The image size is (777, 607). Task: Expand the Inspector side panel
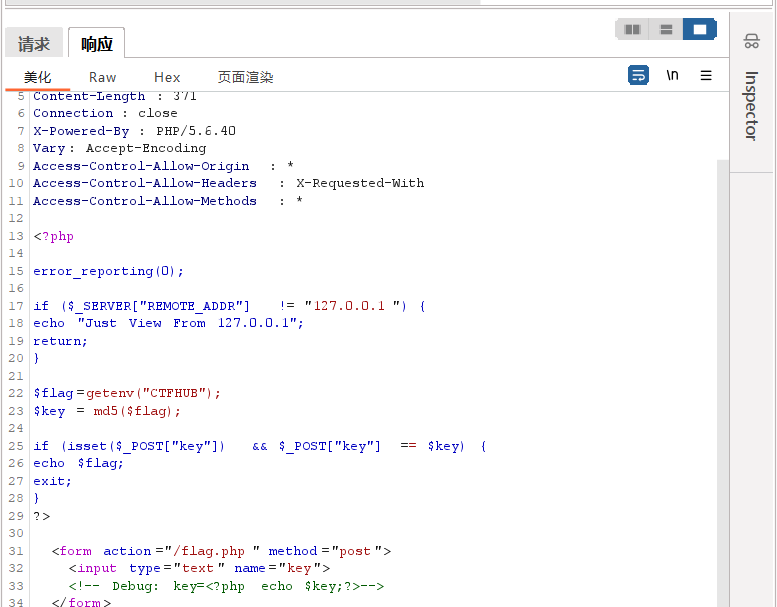click(x=751, y=105)
